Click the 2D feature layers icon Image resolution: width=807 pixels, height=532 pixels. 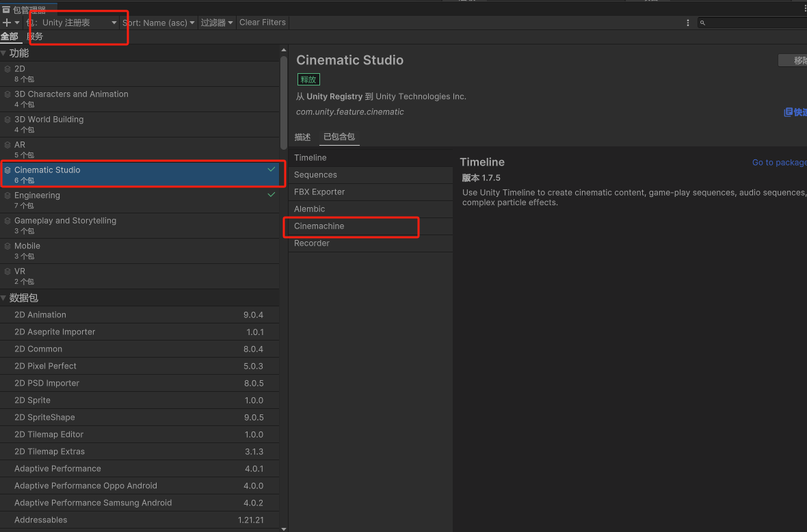[x=8, y=69]
